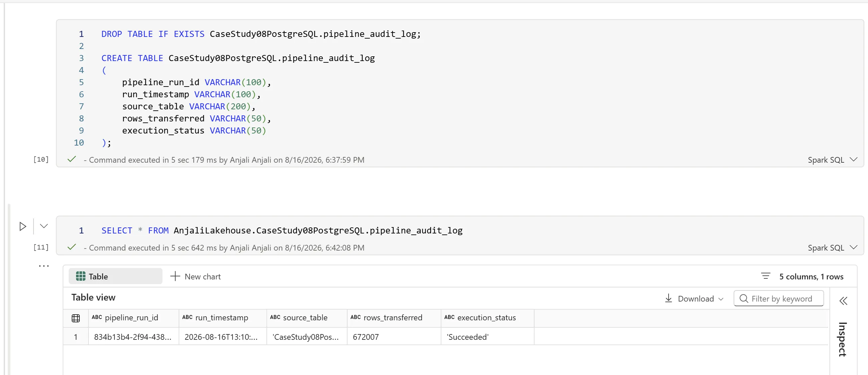
Task: Click the table grid icon in header
Action: (76, 318)
